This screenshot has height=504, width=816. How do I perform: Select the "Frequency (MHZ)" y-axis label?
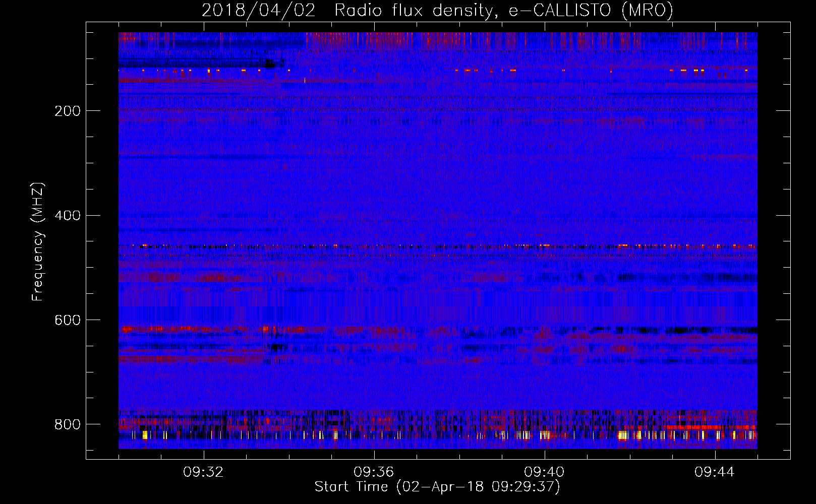coord(37,241)
